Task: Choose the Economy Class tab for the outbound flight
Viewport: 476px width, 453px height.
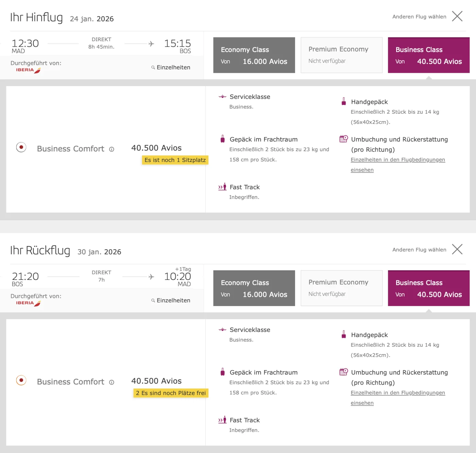Action: pos(254,55)
